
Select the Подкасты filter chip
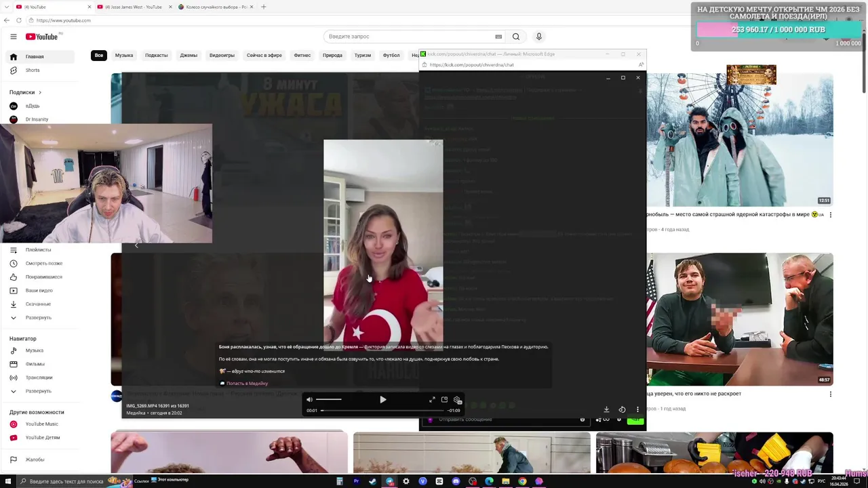point(156,56)
